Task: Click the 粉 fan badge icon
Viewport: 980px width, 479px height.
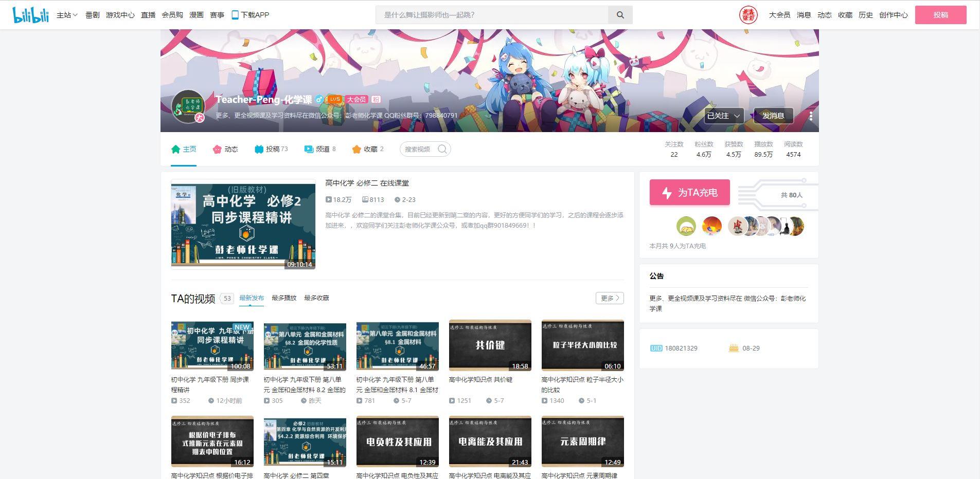Action: tap(376, 99)
